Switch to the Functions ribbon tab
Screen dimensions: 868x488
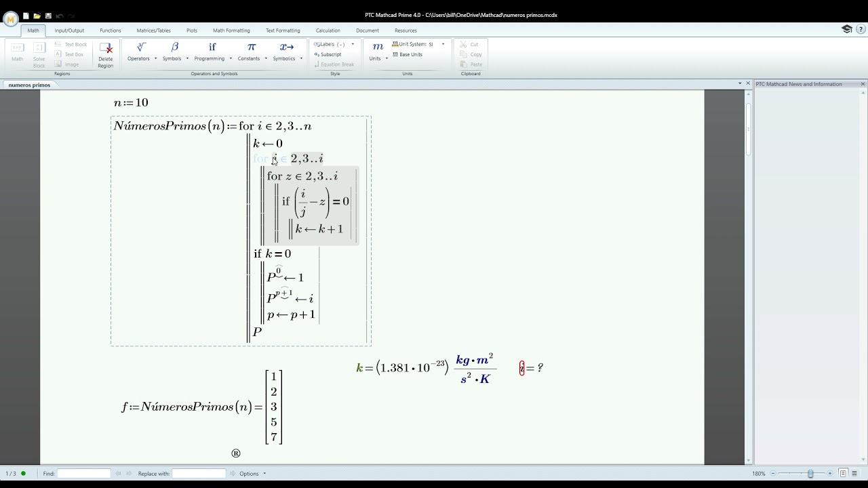111,30
